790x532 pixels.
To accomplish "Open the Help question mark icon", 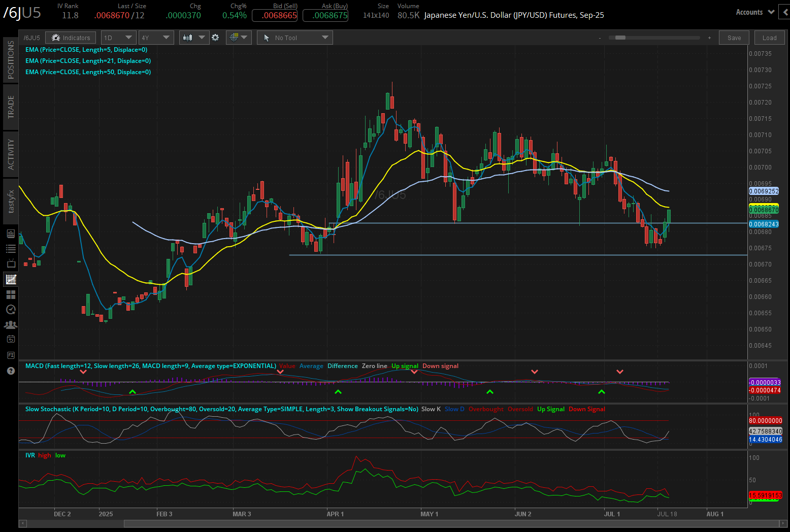I will [x=11, y=371].
